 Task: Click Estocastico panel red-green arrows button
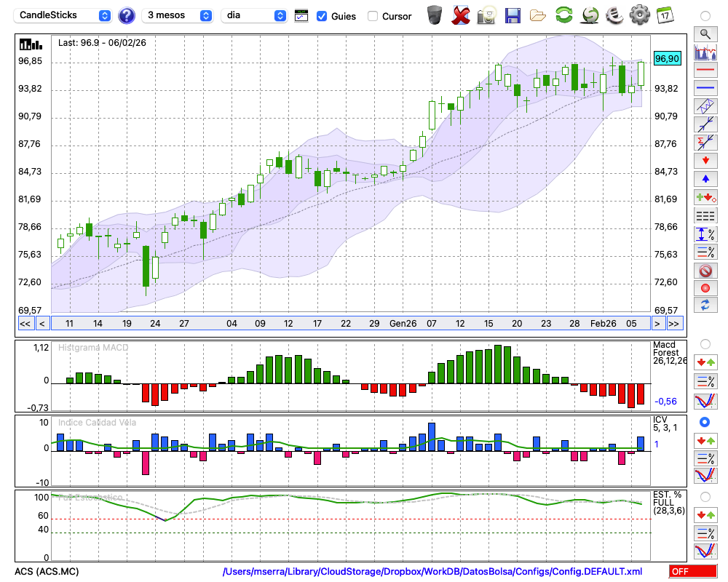(x=705, y=514)
